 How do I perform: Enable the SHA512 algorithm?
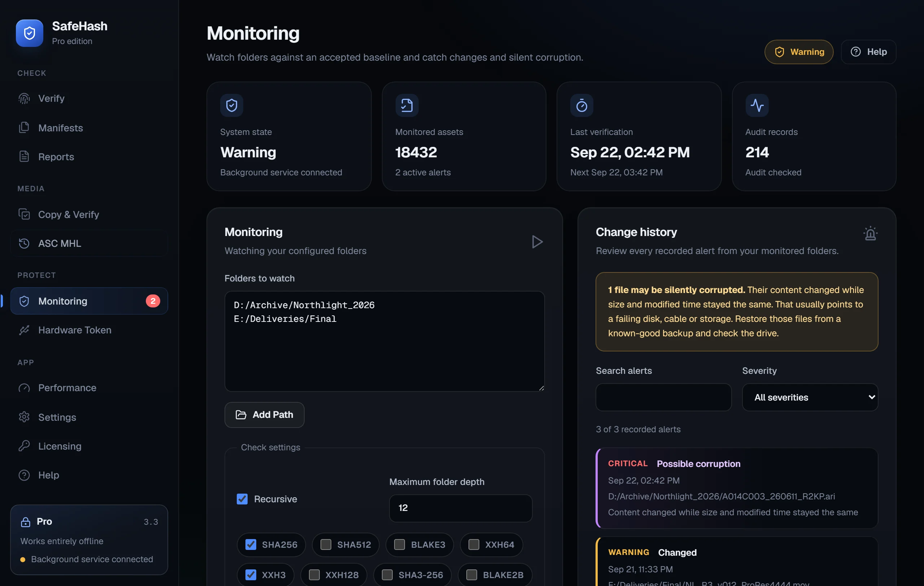326,545
